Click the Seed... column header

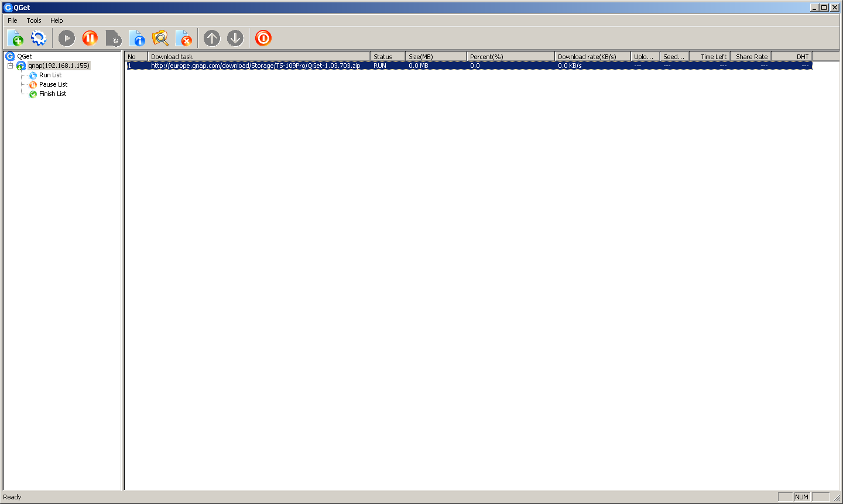coord(674,56)
